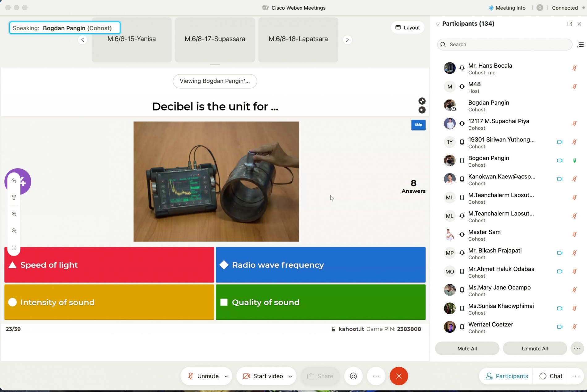Open the participant sort options icon
587x392 pixels.
tap(580, 44)
